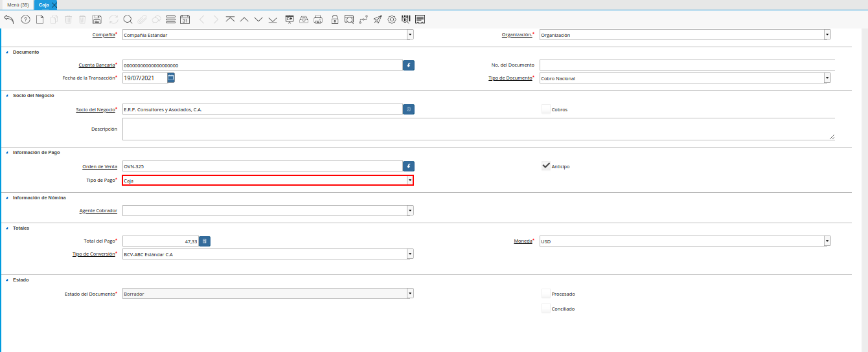
Task: Create a new record with page icon
Action: click(40, 19)
